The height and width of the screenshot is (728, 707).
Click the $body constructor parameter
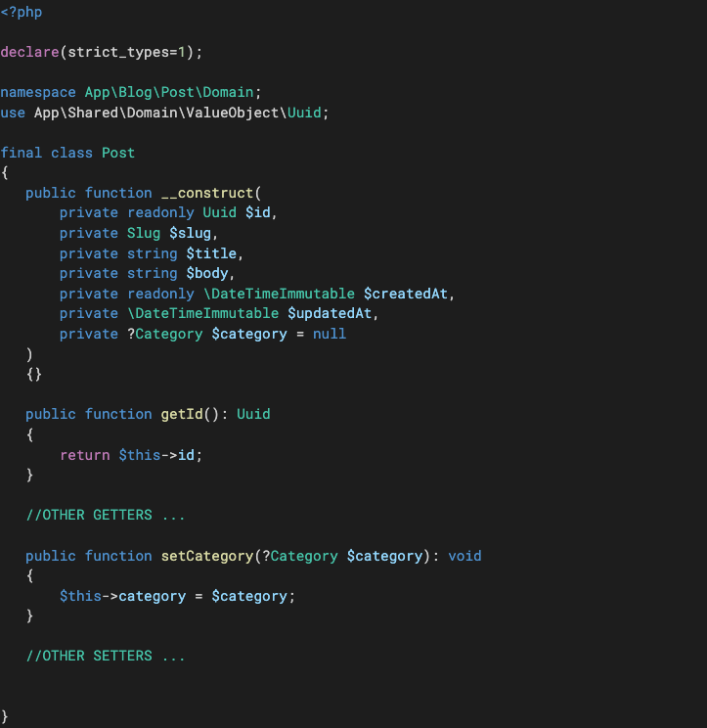pos(207,273)
